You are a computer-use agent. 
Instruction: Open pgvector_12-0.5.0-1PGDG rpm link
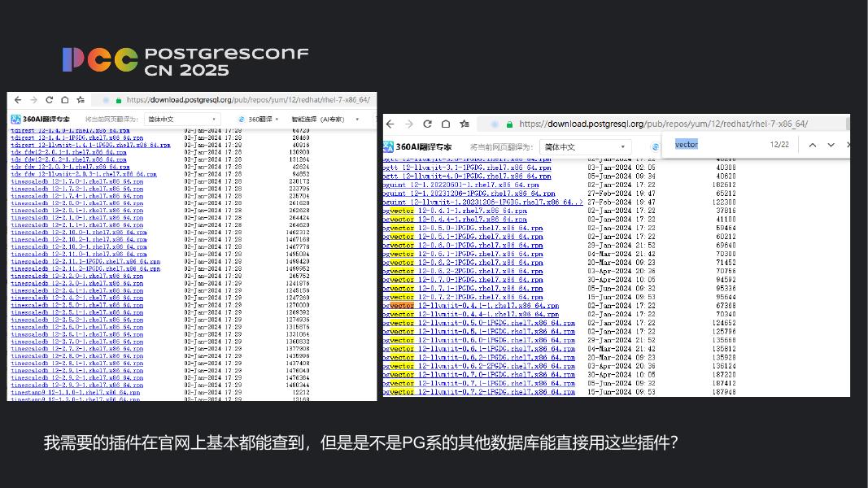(x=463, y=228)
